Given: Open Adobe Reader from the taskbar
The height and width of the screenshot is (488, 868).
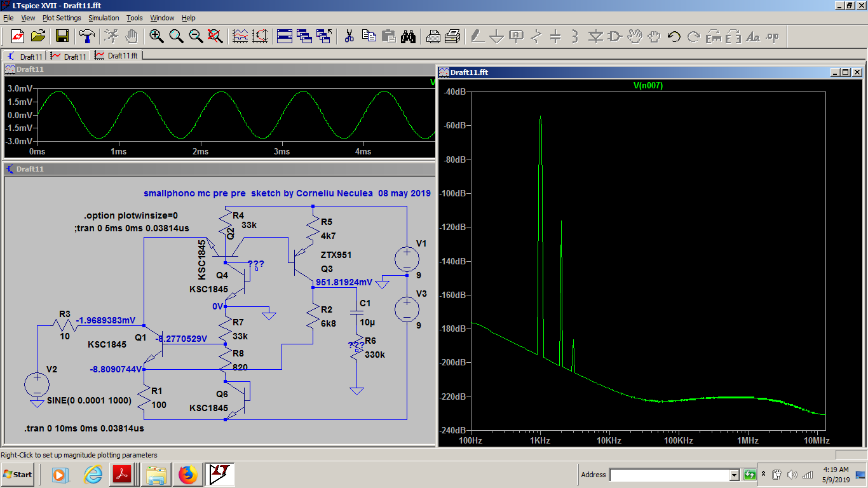Looking at the screenshot, I should (x=121, y=475).
